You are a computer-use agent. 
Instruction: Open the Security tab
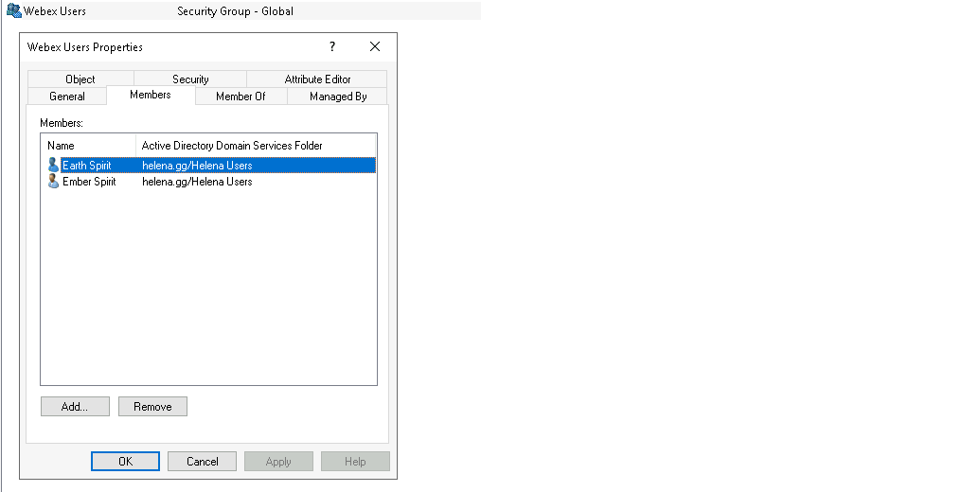pos(190,79)
